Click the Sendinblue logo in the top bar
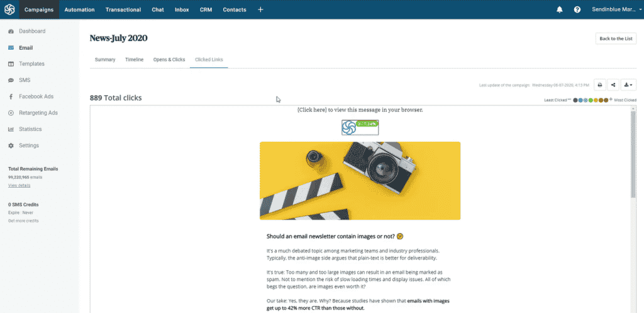The width and height of the screenshot is (644, 313). [9, 9]
